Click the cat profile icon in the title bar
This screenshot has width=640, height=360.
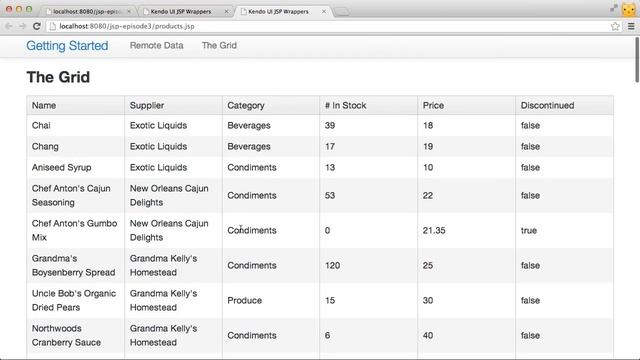(x=629, y=9)
